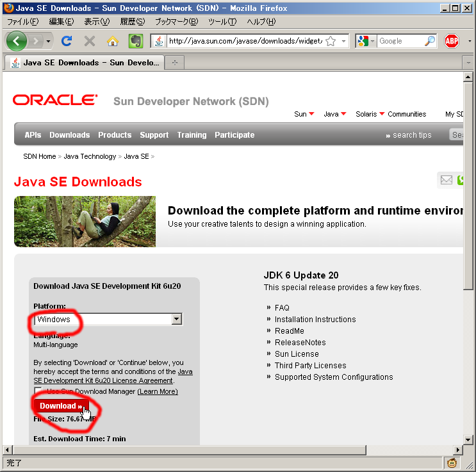The width and height of the screenshot is (476, 472).
Task: Click the Evernote elephant toolbar icon
Action: point(136,41)
